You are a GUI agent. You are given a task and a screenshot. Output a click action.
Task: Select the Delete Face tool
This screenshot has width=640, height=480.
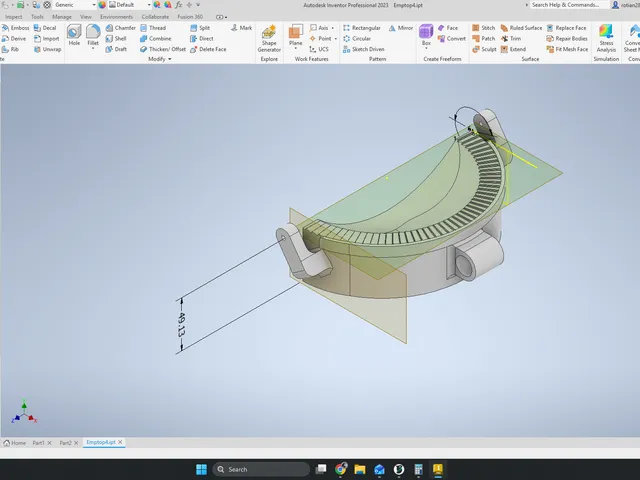click(208, 49)
